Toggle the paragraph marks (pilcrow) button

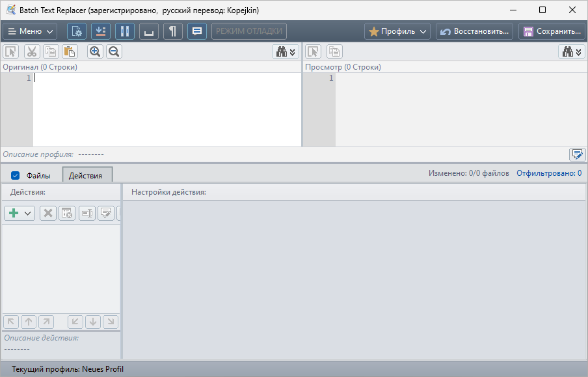[x=172, y=31]
